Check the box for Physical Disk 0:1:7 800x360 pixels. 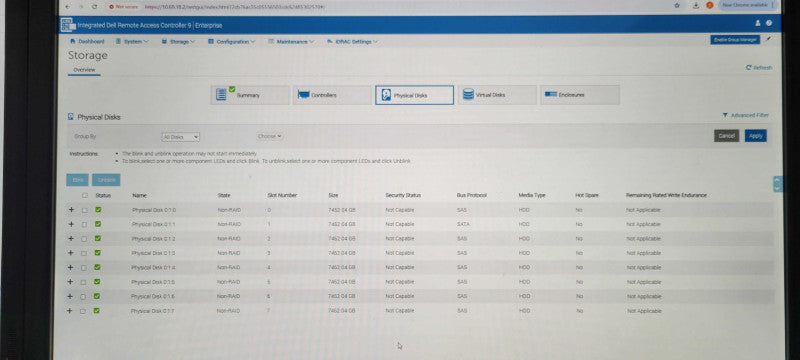point(83,311)
